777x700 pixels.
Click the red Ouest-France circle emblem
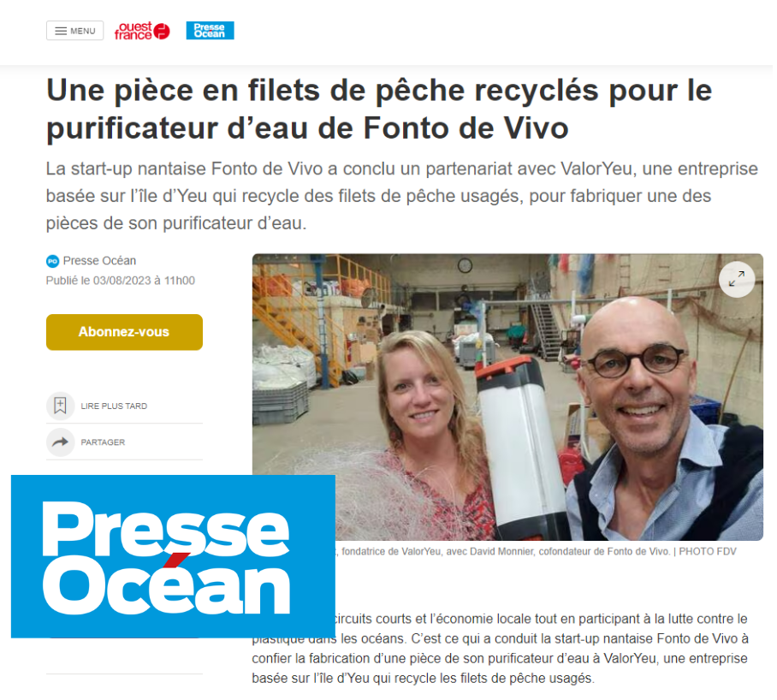click(162, 31)
